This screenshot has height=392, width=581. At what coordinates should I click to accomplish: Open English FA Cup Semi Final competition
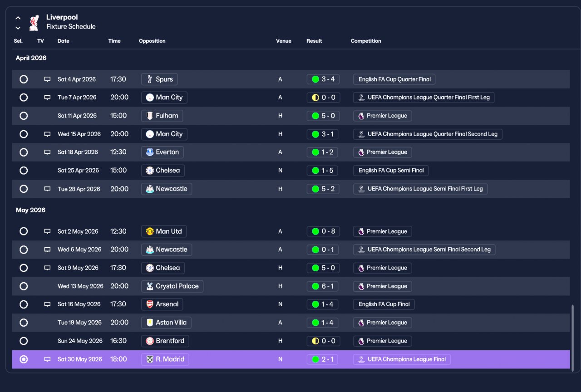391,171
